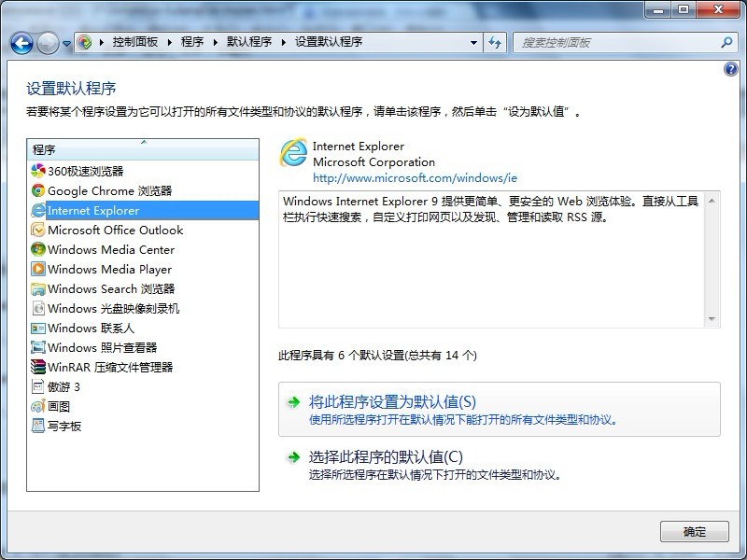Go back with the blue Back arrow
747x560 pixels.
21,43
